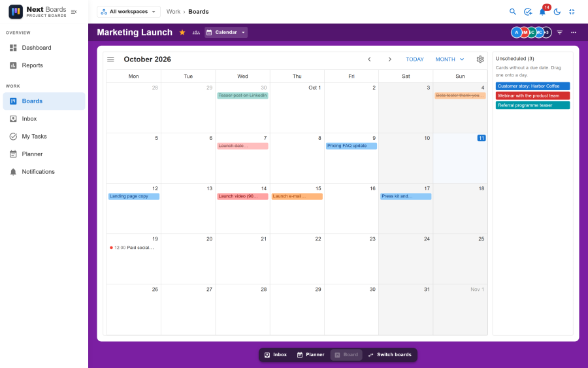Open Notifications in the sidebar
Image resolution: width=588 pixels, height=368 pixels.
(44, 172)
